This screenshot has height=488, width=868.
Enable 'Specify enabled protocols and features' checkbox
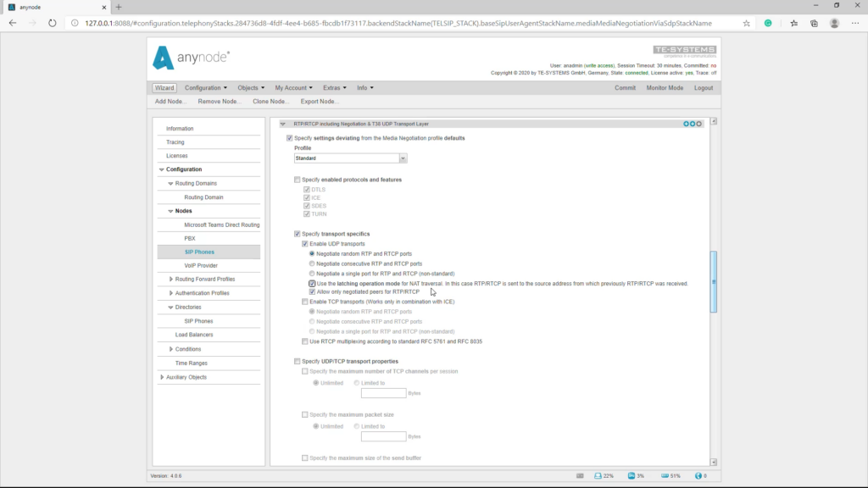point(298,180)
